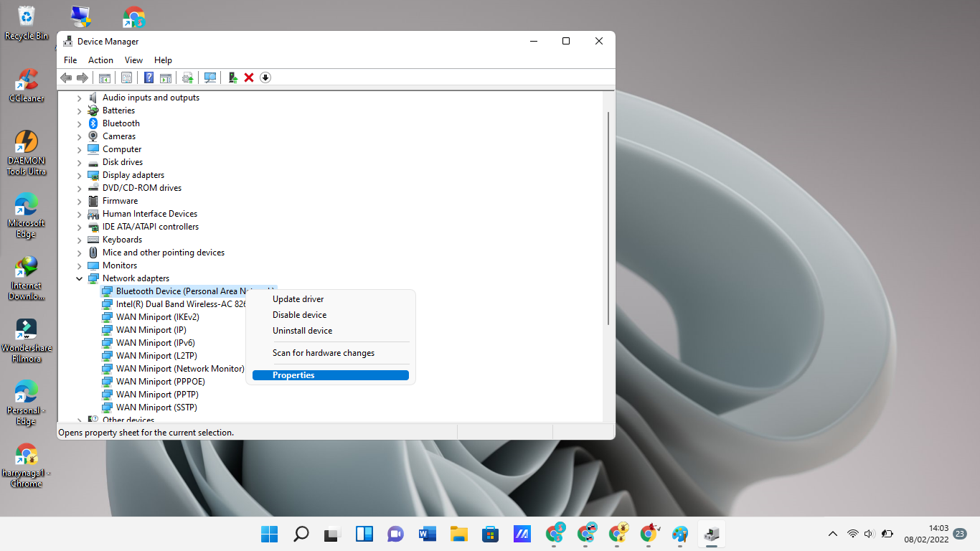The image size is (980, 551).
Task: Choose Update driver from context menu
Action: tap(331, 299)
